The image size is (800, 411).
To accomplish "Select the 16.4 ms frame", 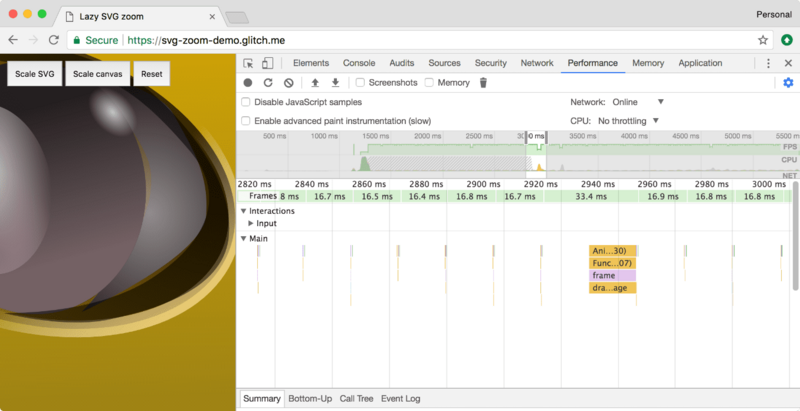I will click(x=424, y=196).
